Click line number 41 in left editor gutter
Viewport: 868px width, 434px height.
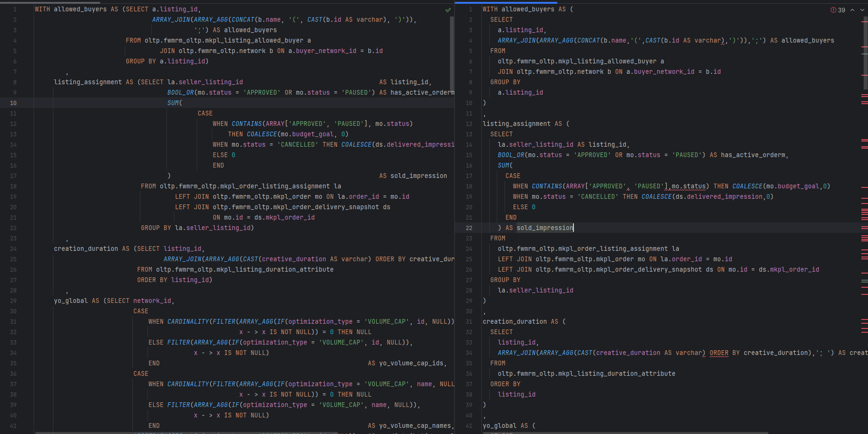[13, 425]
